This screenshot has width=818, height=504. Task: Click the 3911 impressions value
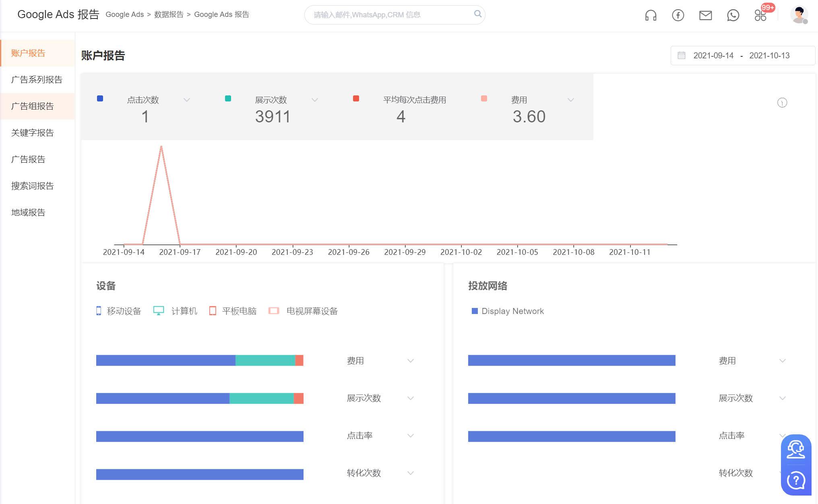pyautogui.click(x=273, y=117)
